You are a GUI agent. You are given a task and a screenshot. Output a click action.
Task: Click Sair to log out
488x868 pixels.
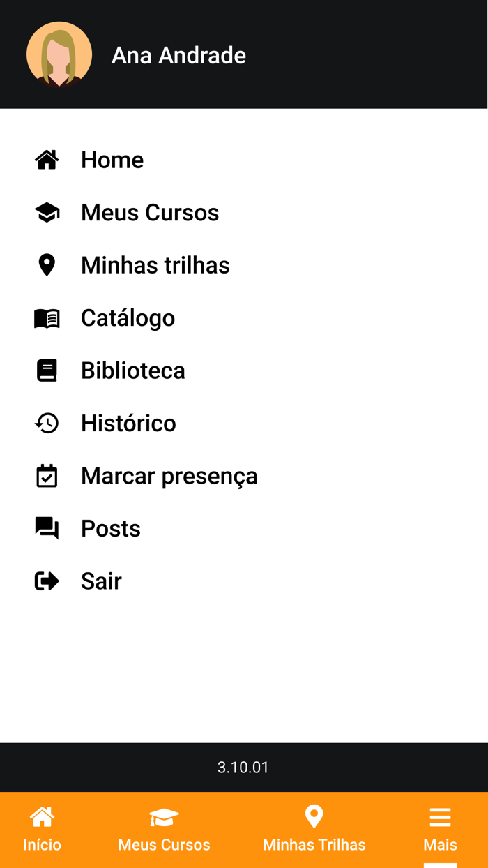pos(100,581)
